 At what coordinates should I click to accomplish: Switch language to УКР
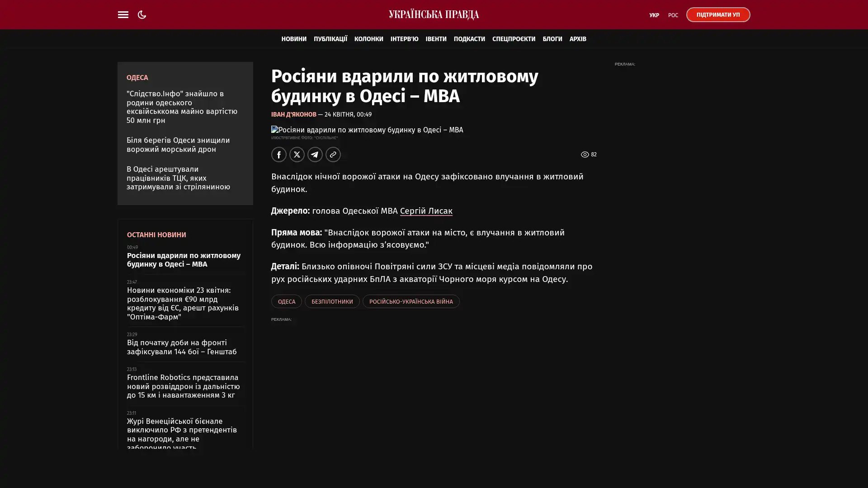tap(654, 15)
